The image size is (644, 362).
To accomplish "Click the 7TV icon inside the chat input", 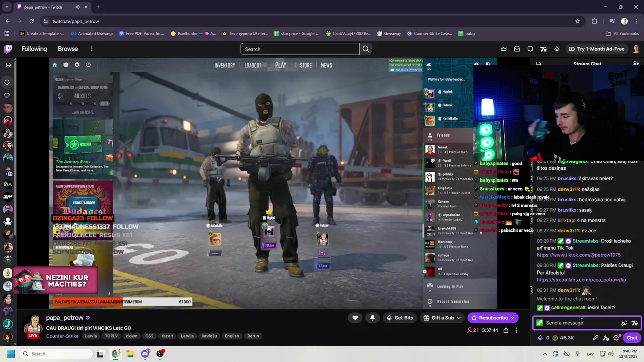I will (x=635, y=323).
